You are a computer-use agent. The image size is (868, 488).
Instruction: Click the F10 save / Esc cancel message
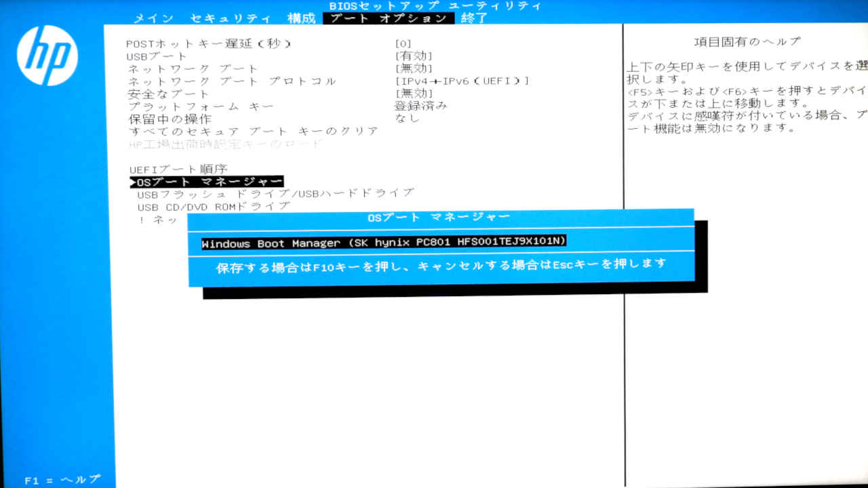(441, 266)
